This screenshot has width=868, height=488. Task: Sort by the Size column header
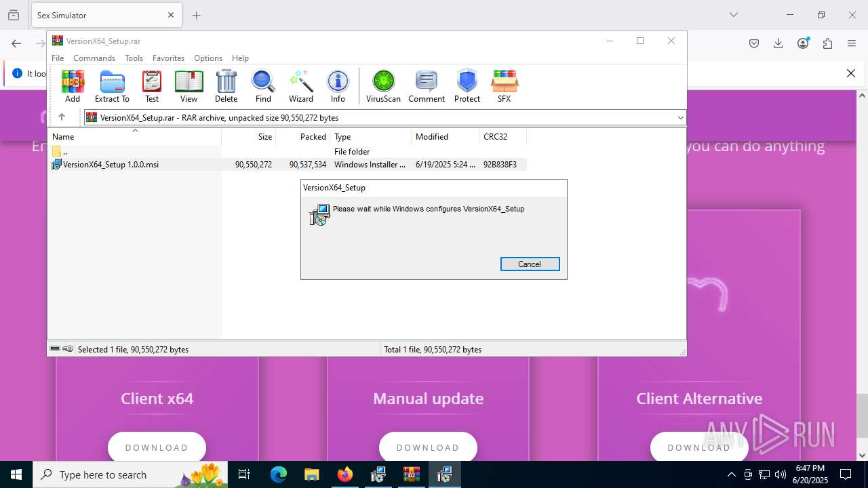[248, 137]
